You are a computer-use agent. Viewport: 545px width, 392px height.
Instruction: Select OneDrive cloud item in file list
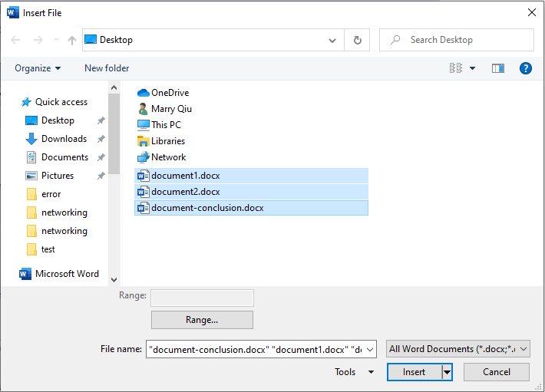[x=170, y=93]
